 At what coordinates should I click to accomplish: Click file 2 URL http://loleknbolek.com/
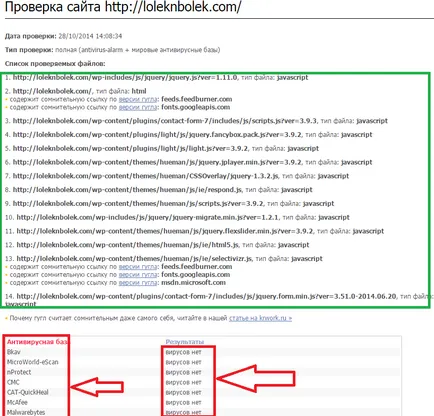coord(52,91)
